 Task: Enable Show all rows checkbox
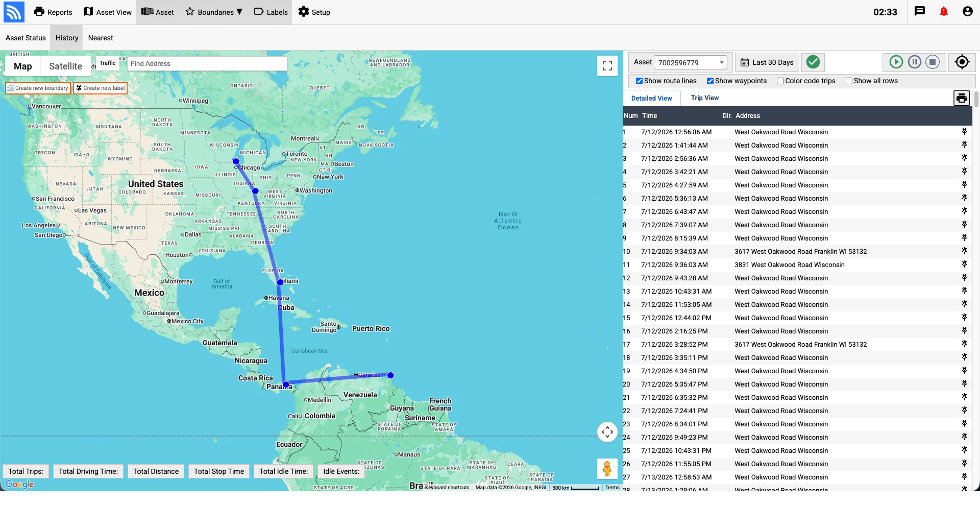coord(849,81)
